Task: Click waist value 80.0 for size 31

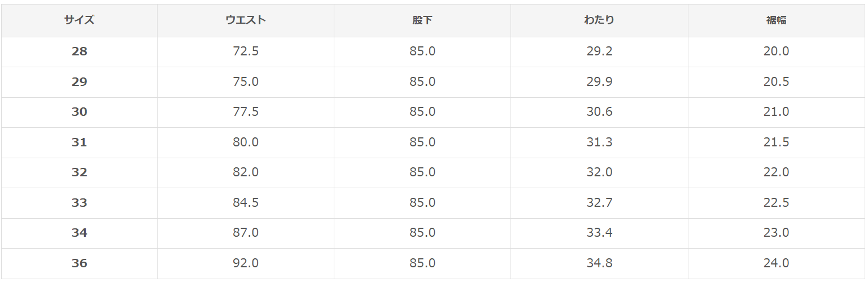Action: (x=245, y=142)
